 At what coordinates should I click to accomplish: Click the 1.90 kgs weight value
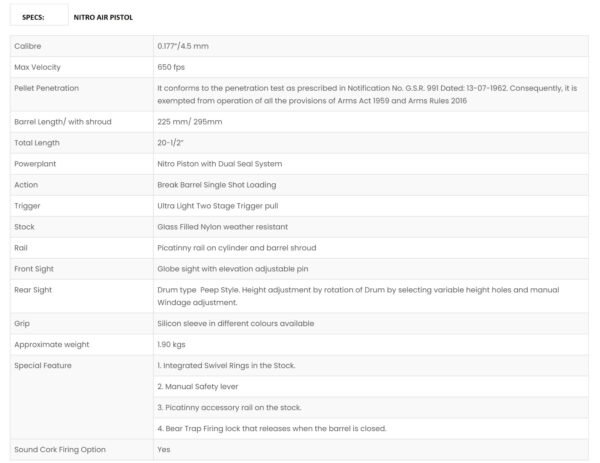pyautogui.click(x=171, y=344)
